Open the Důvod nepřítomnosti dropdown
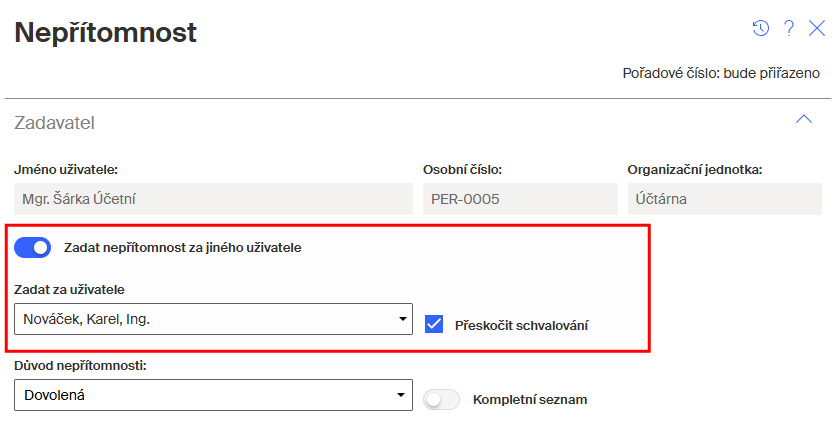 (x=213, y=395)
